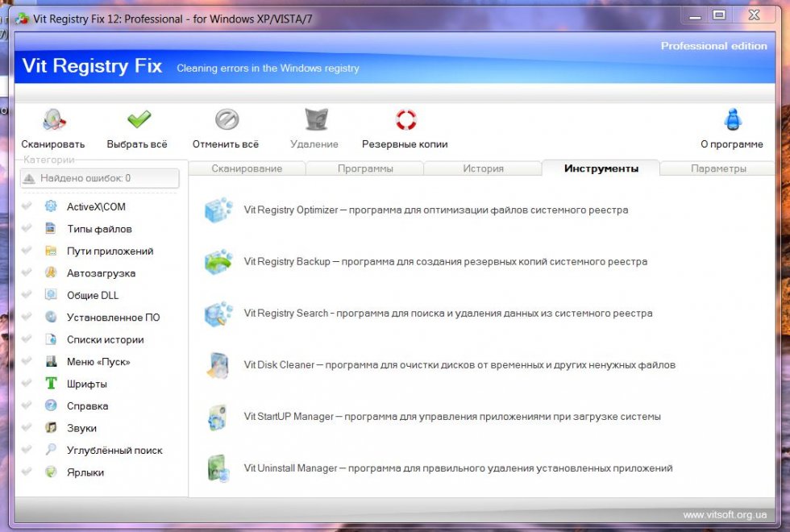Open backups via the Резервные копии lifebuoy icon

[405, 120]
